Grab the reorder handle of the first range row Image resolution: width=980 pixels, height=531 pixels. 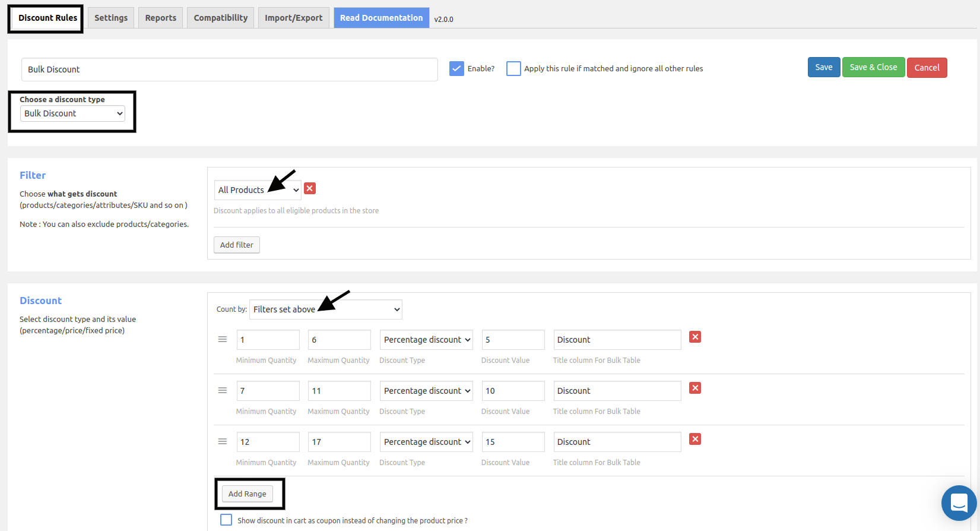(223, 339)
